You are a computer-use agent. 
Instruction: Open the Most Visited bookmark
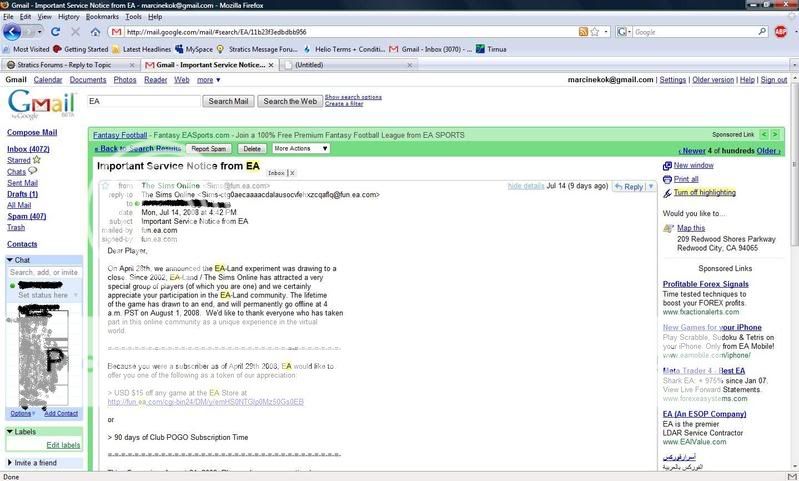click(x=26, y=49)
